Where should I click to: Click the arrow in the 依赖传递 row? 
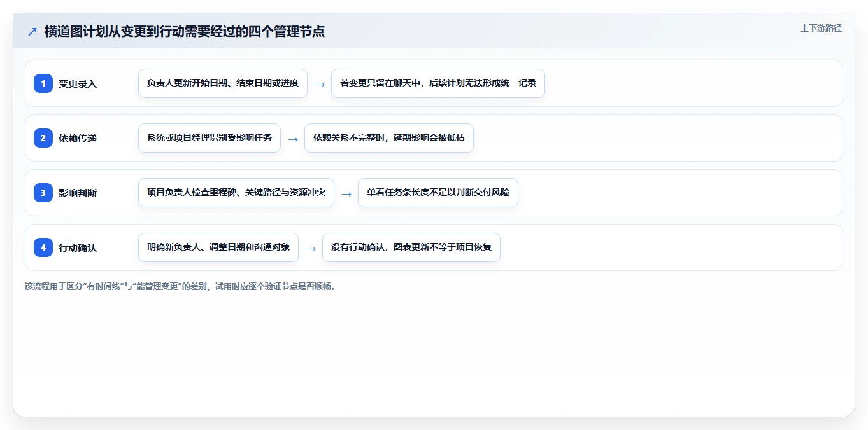pos(293,139)
